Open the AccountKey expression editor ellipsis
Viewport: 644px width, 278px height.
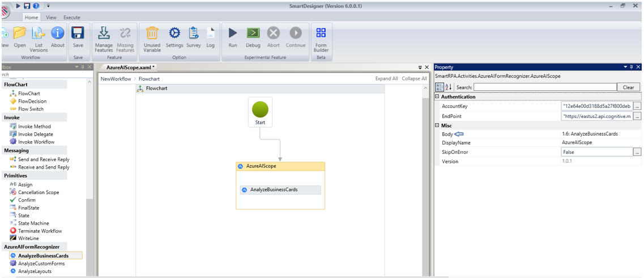click(x=637, y=106)
